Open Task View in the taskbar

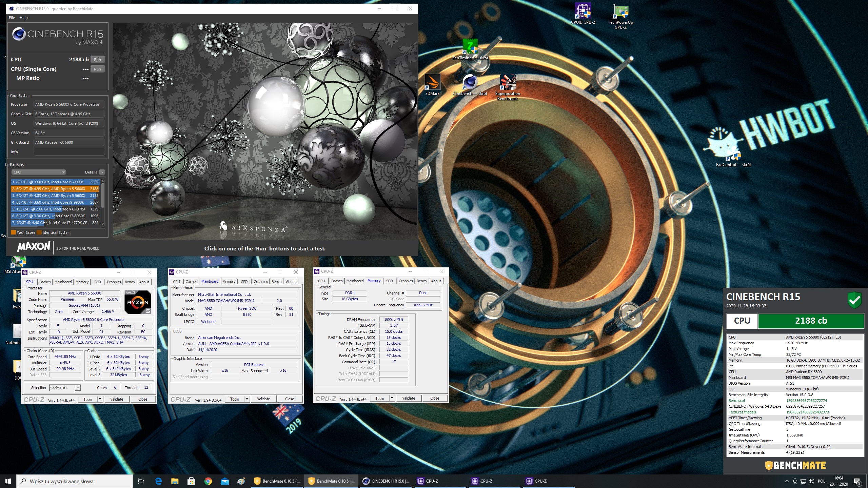pyautogui.click(x=141, y=481)
